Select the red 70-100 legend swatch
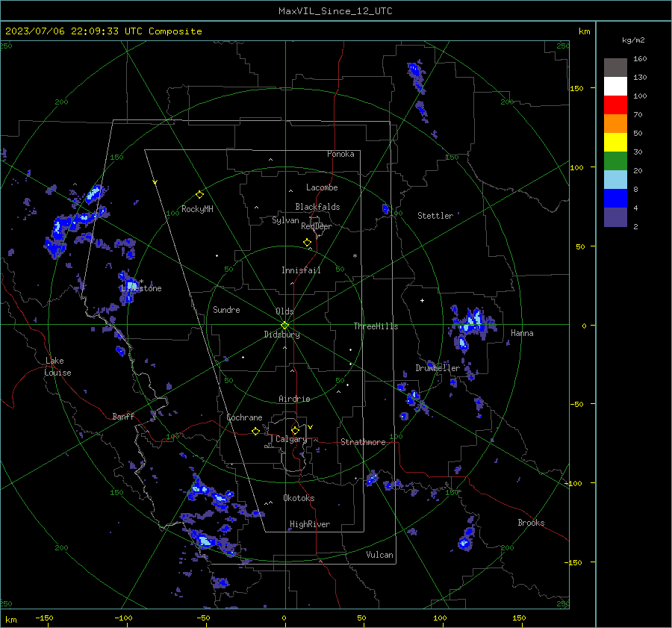This screenshot has height=628, width=672. [x=615, y=105]
